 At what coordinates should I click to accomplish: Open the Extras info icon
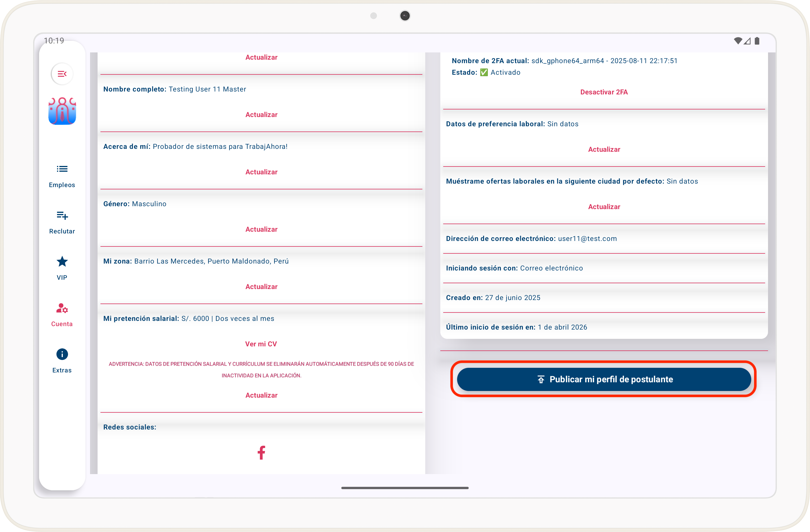[62, 354]
